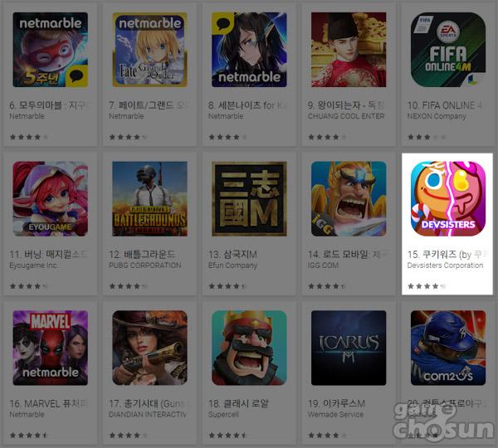Viewport: 498px width, 448px height.
Task: Open the highlighted Devsisters cookie icon
Action: 448,199
